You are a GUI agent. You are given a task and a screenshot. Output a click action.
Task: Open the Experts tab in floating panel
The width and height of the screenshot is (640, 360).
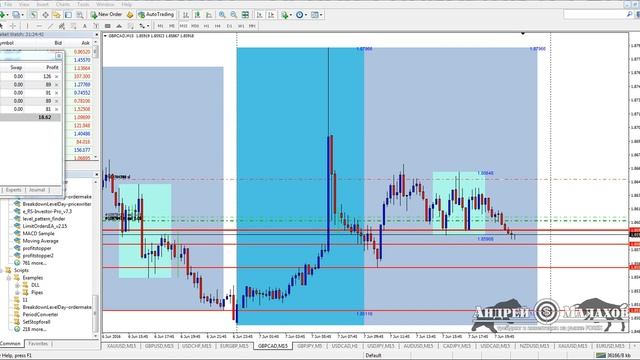coord(13,190)
